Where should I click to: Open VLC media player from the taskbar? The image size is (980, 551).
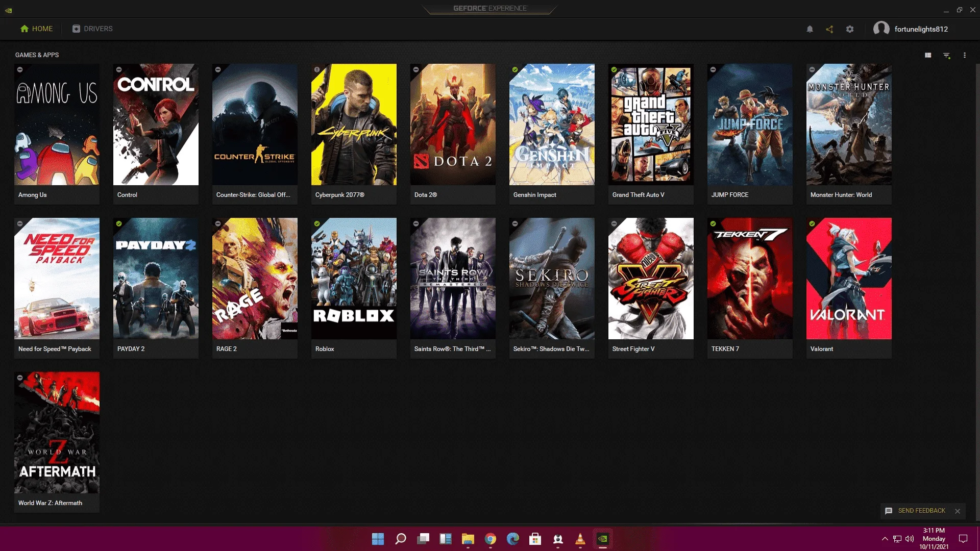(x=580, y=539)
